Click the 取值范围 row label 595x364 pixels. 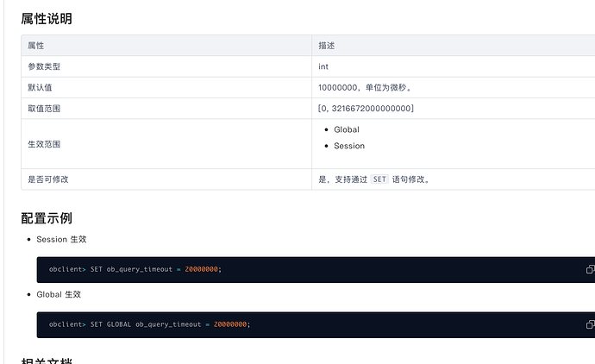tap(44, 109)
